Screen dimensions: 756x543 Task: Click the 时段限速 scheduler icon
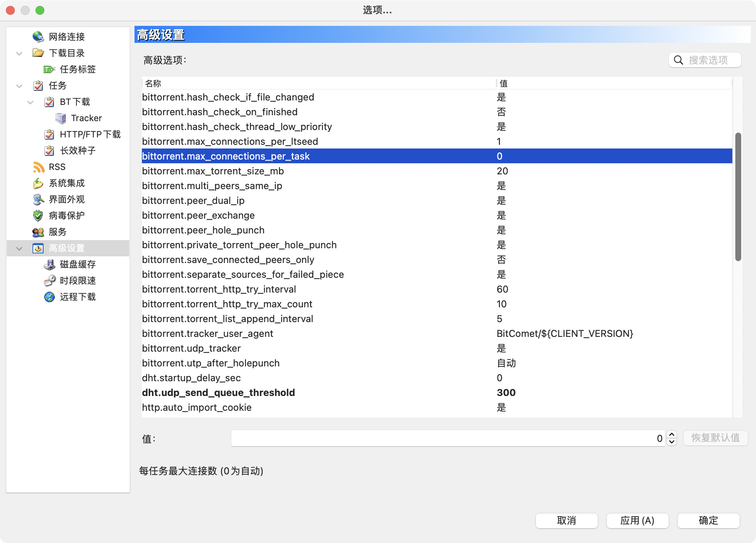49,281
